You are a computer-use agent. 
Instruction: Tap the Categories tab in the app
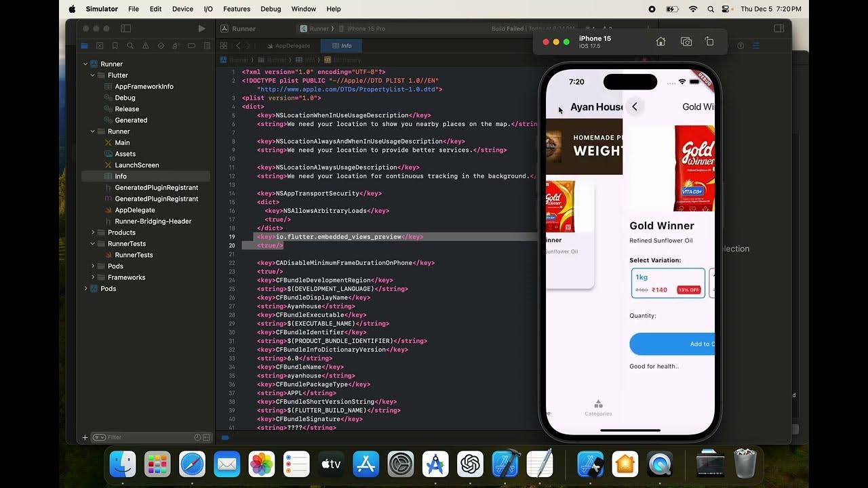[598, 408]
